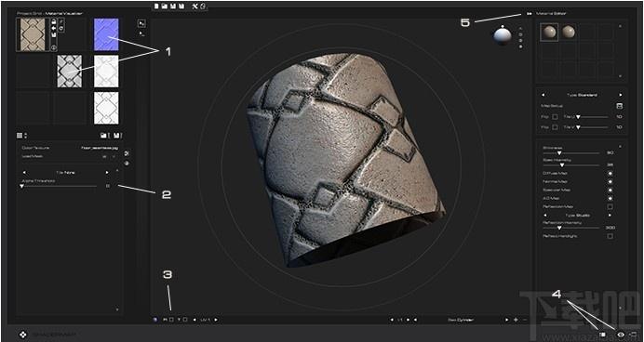Toggle the AO Map checkbox
This screenshot has height=342, width=644.
610,199
